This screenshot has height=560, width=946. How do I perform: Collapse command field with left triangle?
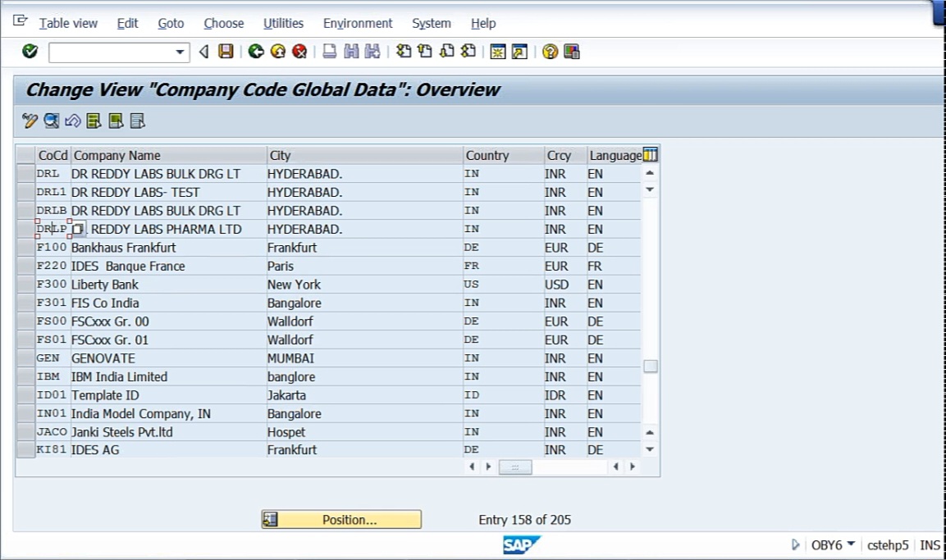click(204, 52)
